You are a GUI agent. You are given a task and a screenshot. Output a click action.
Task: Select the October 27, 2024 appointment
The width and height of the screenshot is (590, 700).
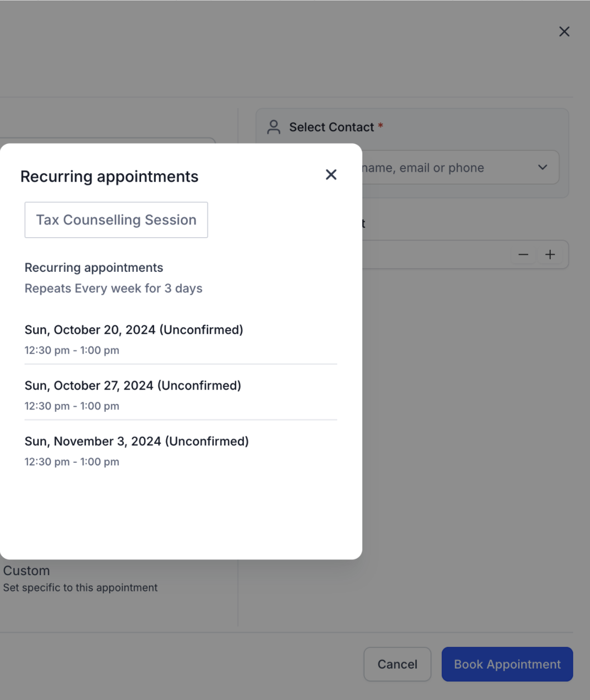180,395
